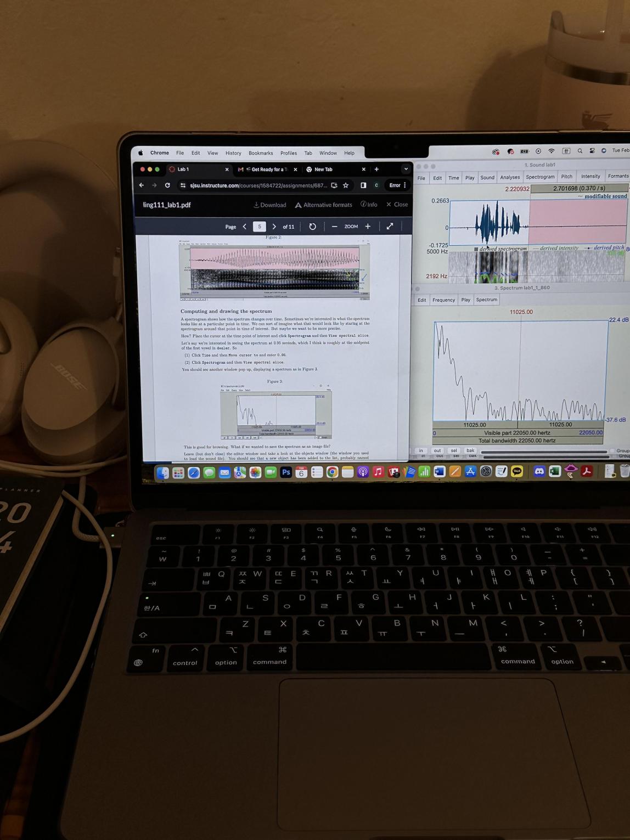Select the Pitch menu in Praat's Sound lab1 window
The width and height of the screenshot is (630, 840).
coord(567,177)
